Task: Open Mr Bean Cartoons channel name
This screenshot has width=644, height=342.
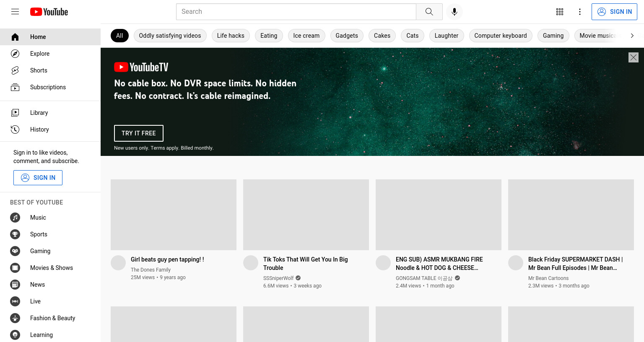Action: [x=548, y=278]
